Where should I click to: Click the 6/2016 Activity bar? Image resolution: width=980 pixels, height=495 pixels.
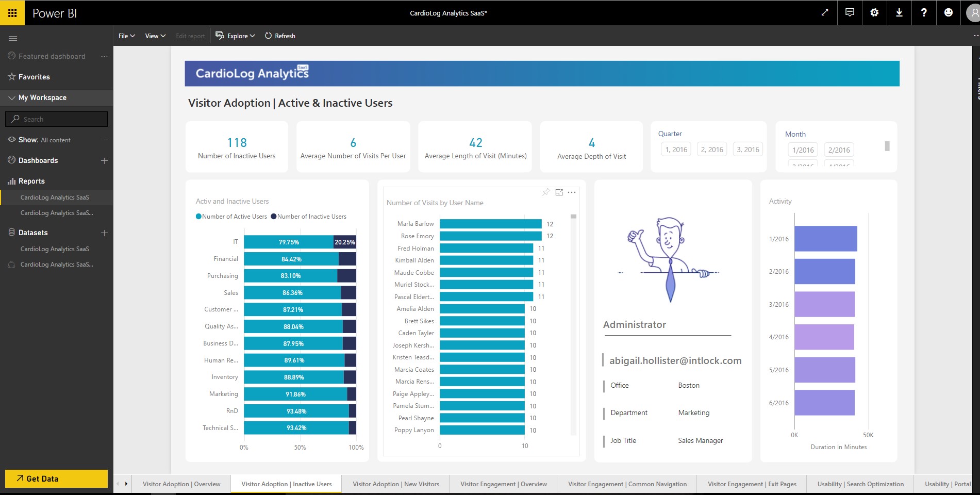point(824,403)
